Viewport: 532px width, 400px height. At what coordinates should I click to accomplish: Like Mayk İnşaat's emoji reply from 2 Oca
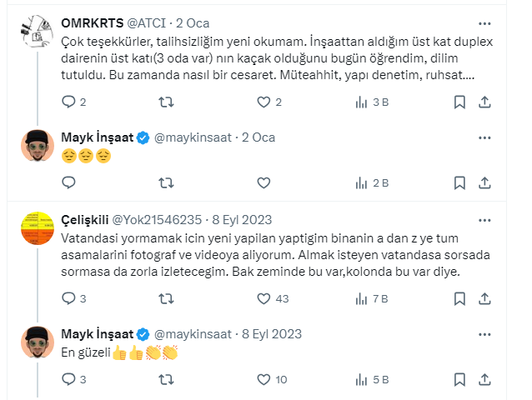click(263, 182)
